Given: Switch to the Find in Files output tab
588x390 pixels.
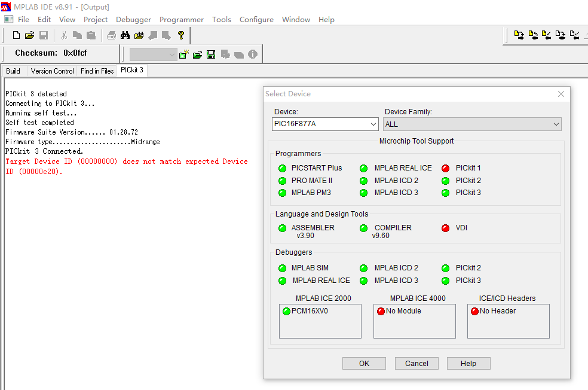Looking at the screenshot, I should point(97,71).
